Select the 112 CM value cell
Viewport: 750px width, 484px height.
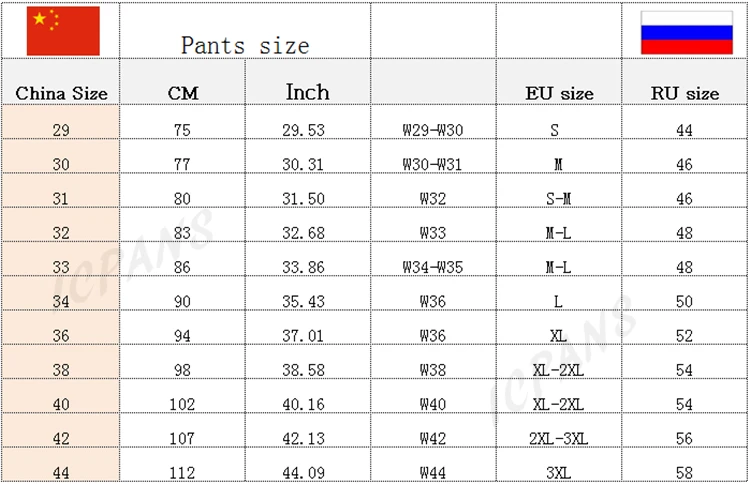[183, 471]
